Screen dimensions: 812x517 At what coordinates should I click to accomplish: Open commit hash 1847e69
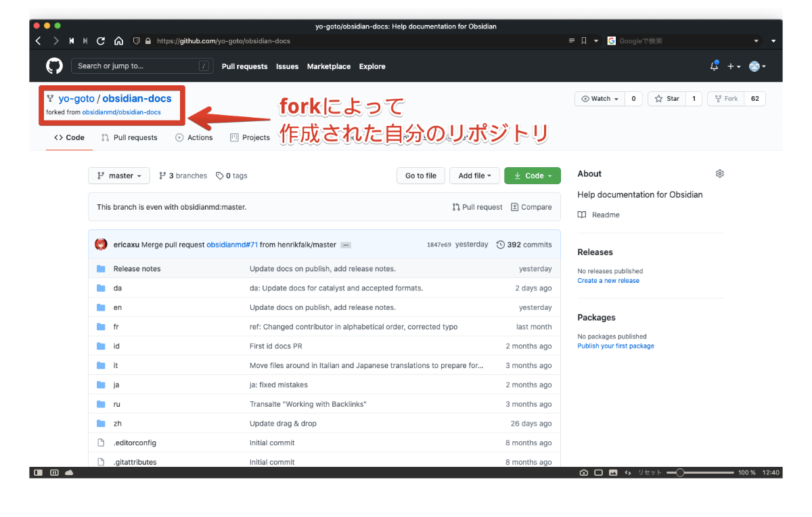(x=439, y=245)
